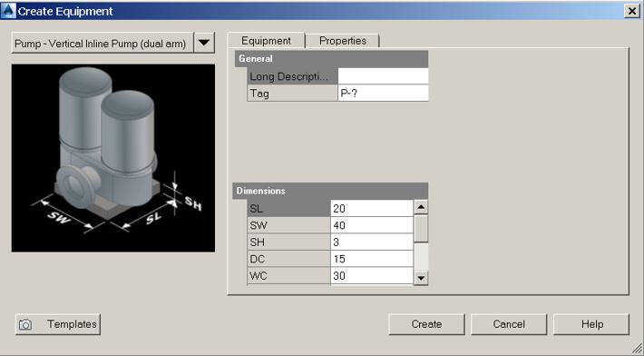Select the SL dimension value 20

point(371,208)
